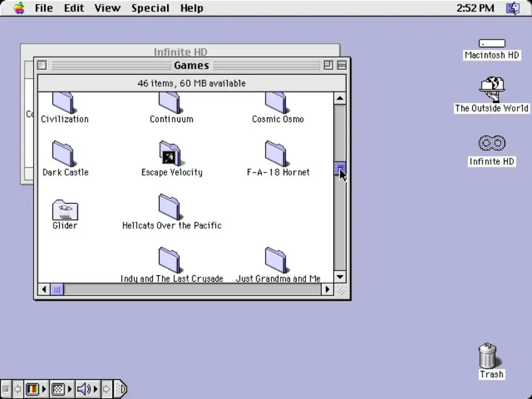Expand the color depth strip pop-up arrow
Image resolution: width=532 pixels, height=399 pixels.
tap(44, 389)
